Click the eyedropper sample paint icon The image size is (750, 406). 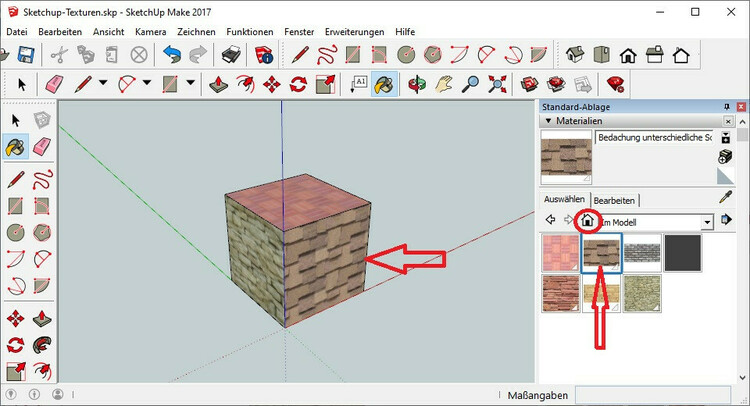(x=725, y=198)
